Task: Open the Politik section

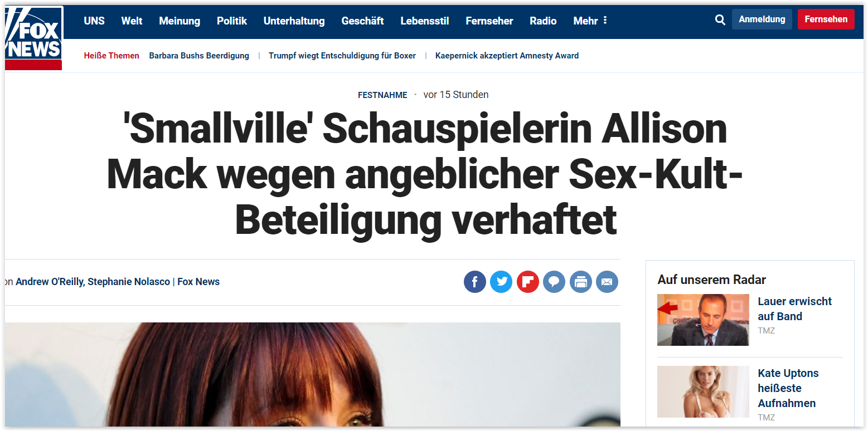Action: coord(232,21)
